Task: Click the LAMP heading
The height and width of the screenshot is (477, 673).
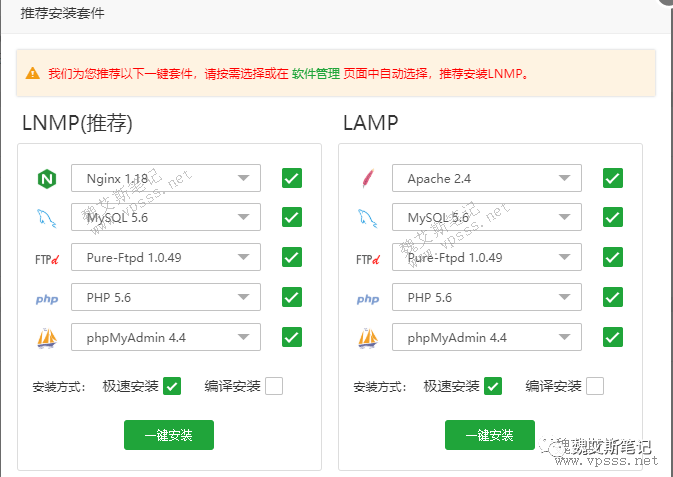Action: pos(370,123)
